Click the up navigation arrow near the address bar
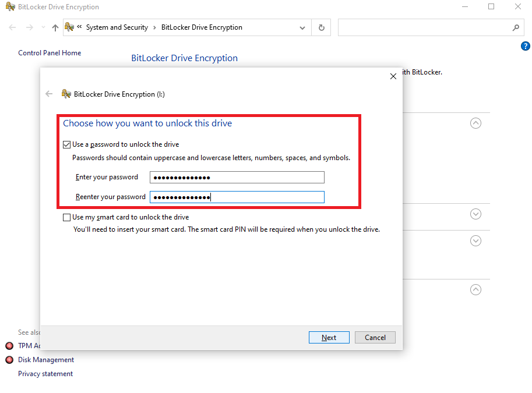This screenshot has height=393, width=532. pos(54,27)
